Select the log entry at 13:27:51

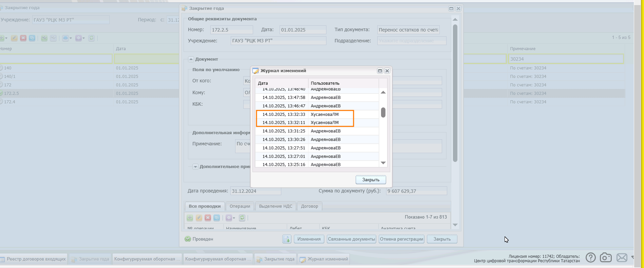pos(317,148)
